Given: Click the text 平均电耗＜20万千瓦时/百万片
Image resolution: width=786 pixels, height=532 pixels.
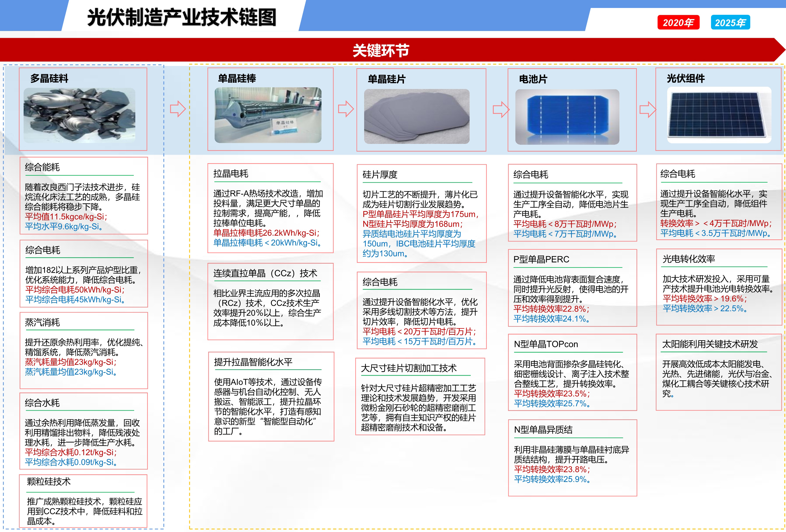Looking at the screenshot, I should pos(419,332).
